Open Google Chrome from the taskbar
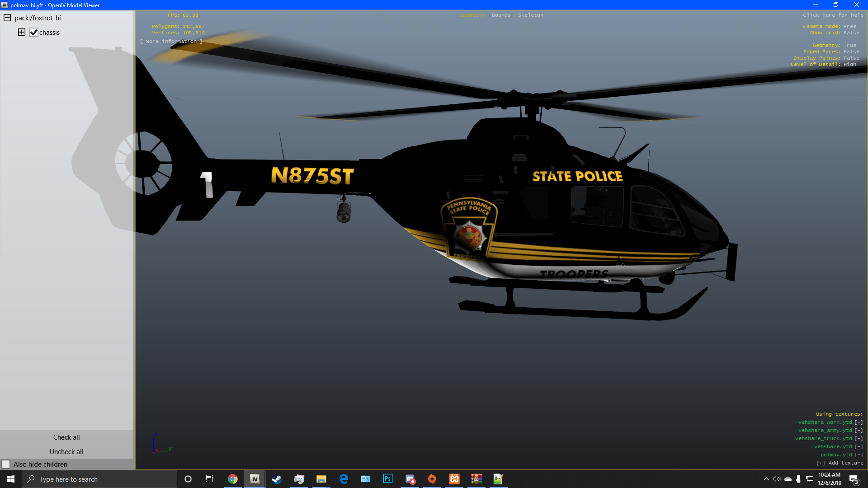868x488 pixels. point(232,479)
